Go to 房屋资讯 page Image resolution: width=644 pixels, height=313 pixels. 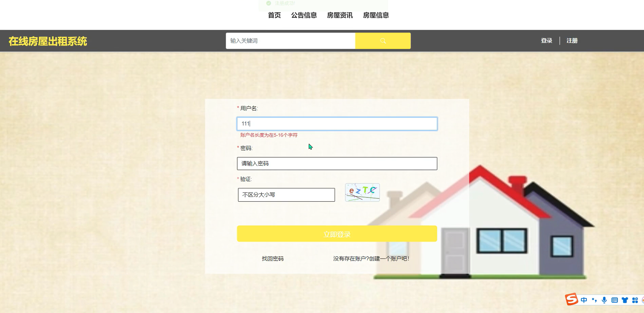[x=340, y=15]
